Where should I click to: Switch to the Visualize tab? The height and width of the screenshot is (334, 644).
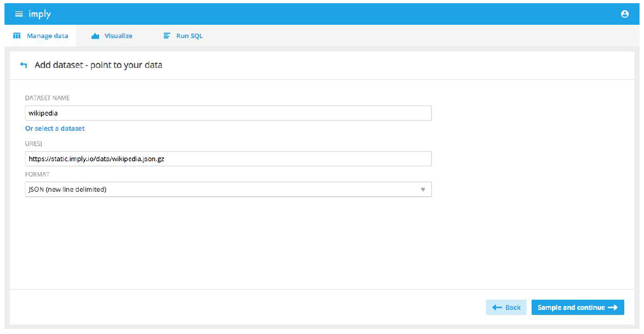coord(118,36)
